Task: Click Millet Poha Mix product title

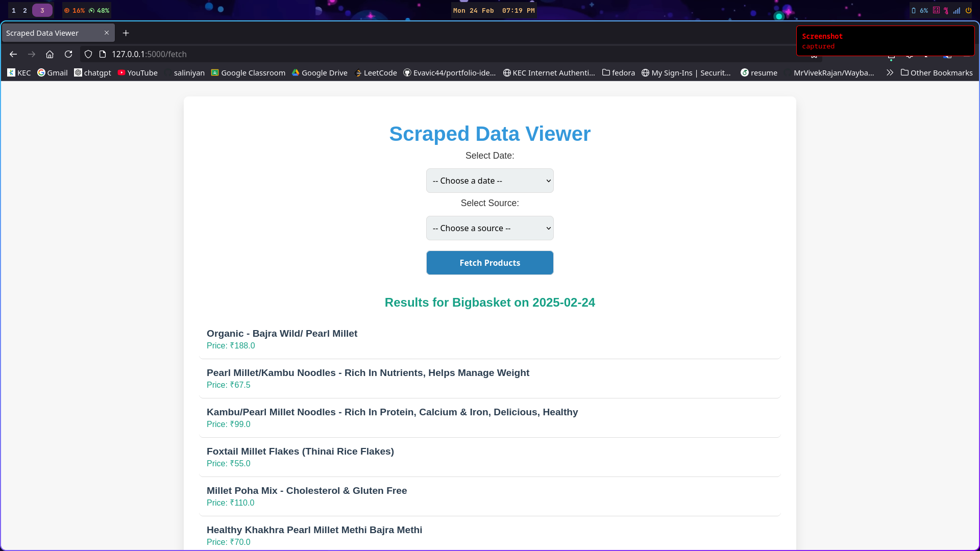Action: point(307,491)
